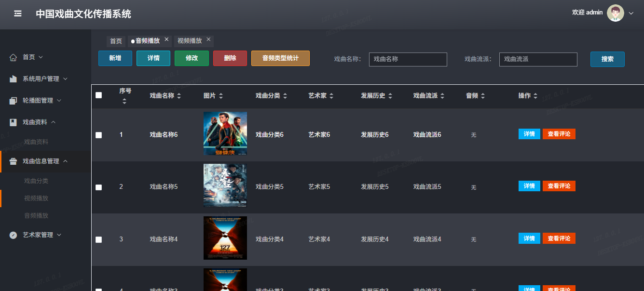Open the 戏曲资料 submenu item
Screen dimensions: 644x291
click(36, 142)
